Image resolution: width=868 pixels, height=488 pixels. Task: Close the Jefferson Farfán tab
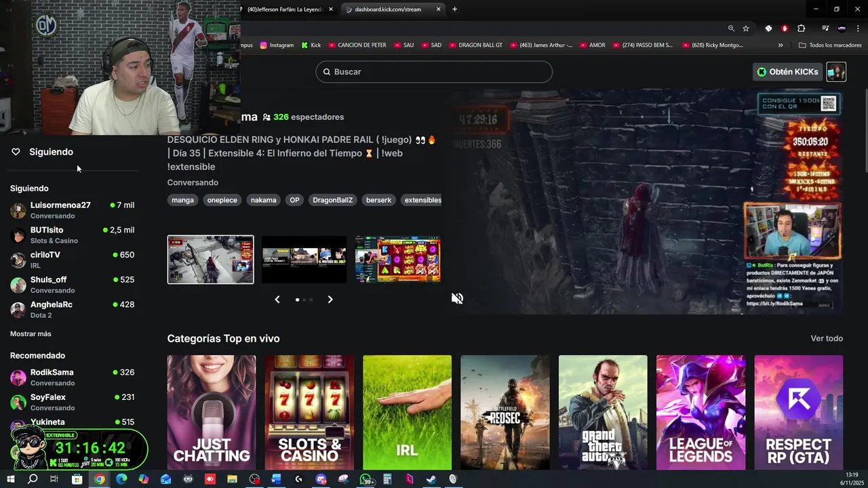coord(331,9)
